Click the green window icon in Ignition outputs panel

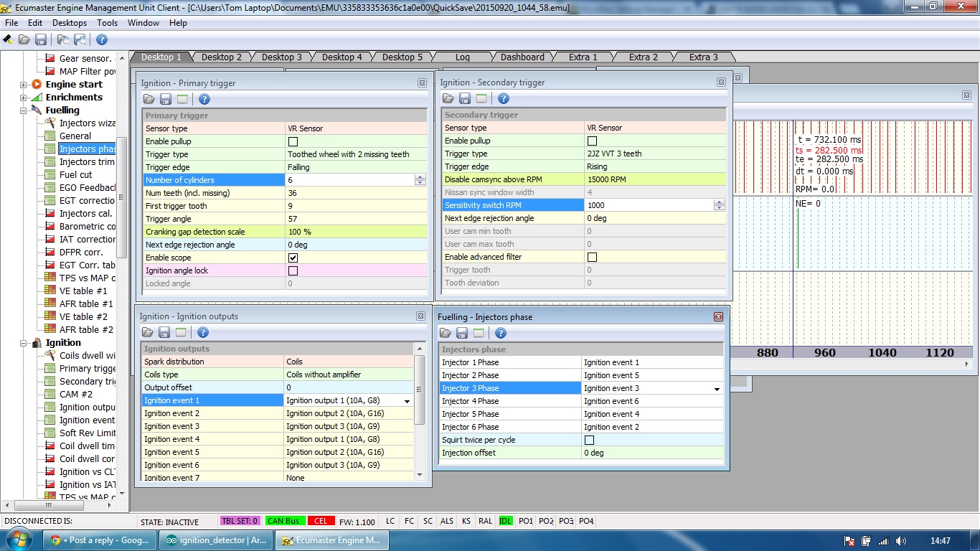(182, 332)
